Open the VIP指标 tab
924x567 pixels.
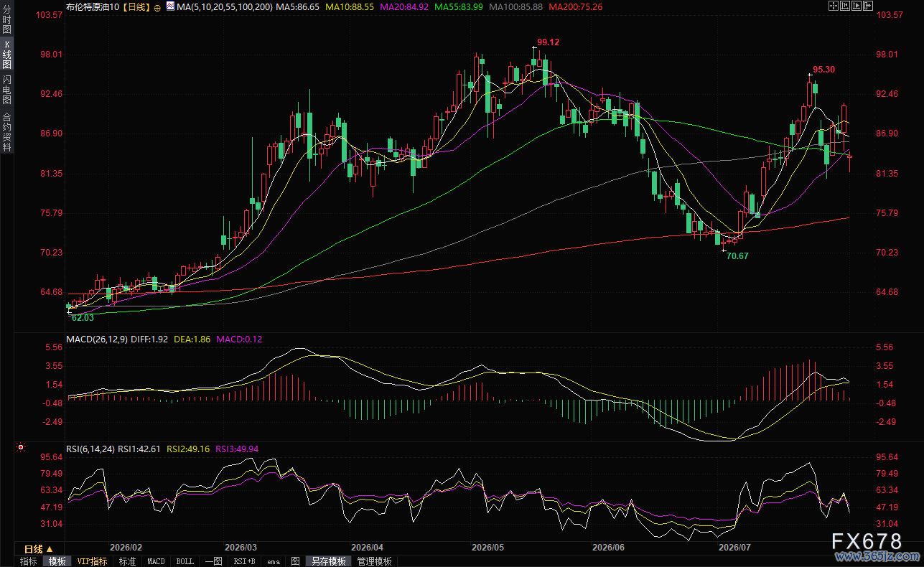93,561
